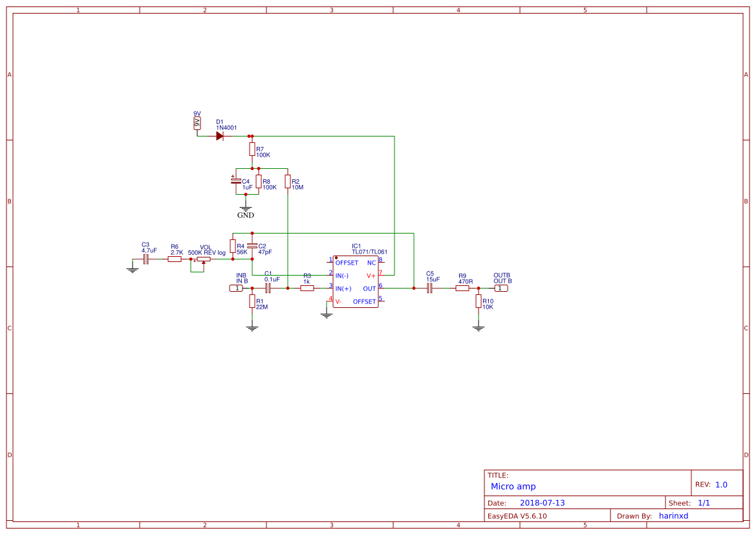Select resistor R2 10M

point(287,182)
